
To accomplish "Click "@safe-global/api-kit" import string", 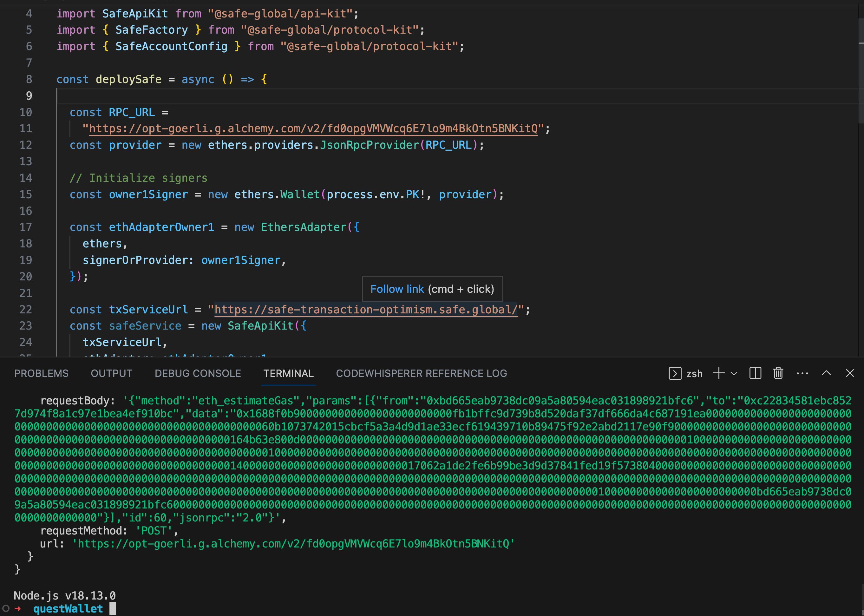I will pyautogui.click(x=280, y=14).
